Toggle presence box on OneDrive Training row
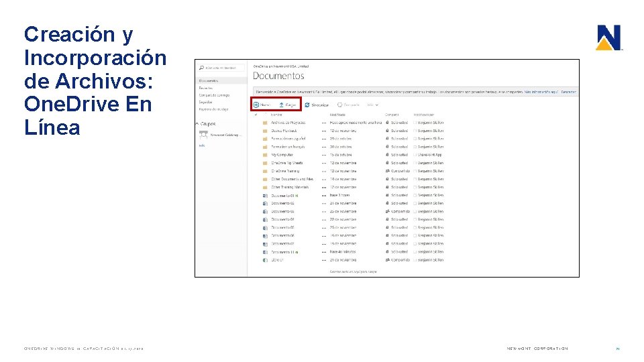This screenshot has height=362, width=644. pyautogui.click(x=415, y=171)
